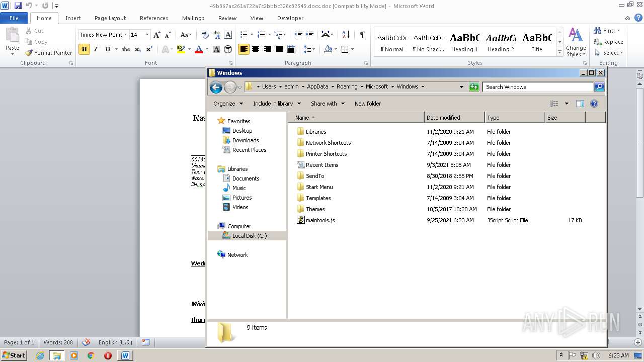Click the volume icon in system tray

coord(596,355)
